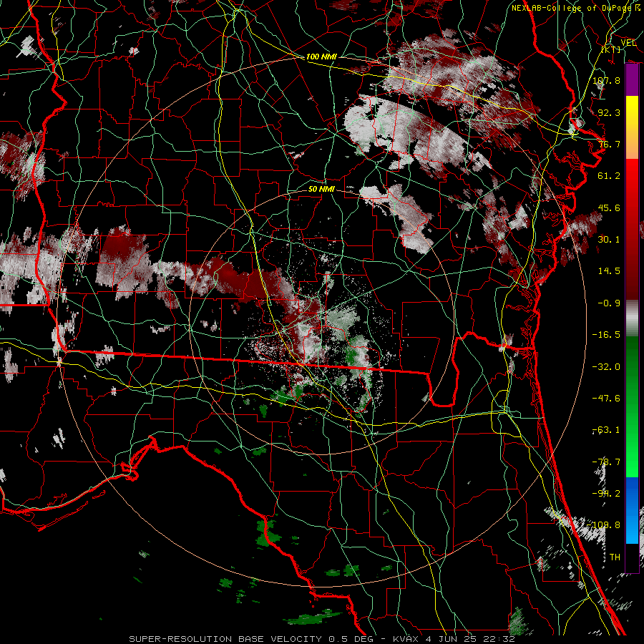This screenshot has height=644, width=644.
Task: Click the 30.1 value on velocity scale
Action: (609, 239)
